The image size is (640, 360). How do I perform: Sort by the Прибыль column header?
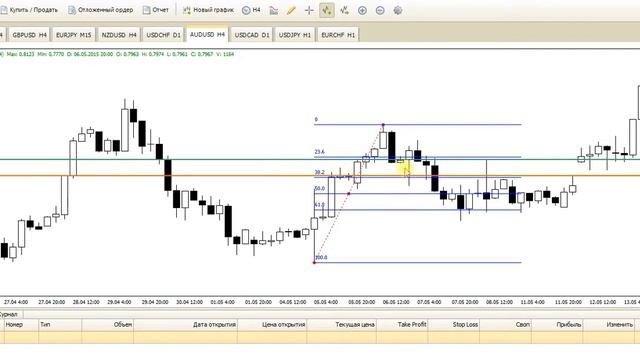click(x=557, y=325)
